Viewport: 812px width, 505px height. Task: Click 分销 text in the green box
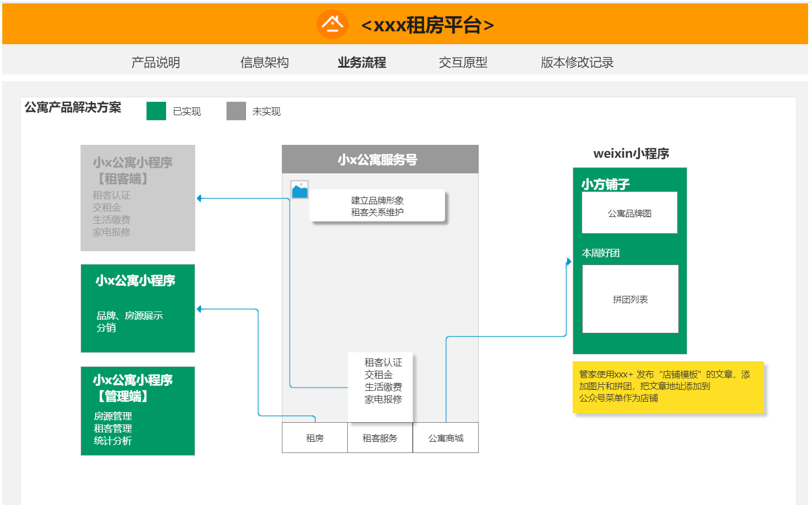pyautogui.click(x=106, y=328)
